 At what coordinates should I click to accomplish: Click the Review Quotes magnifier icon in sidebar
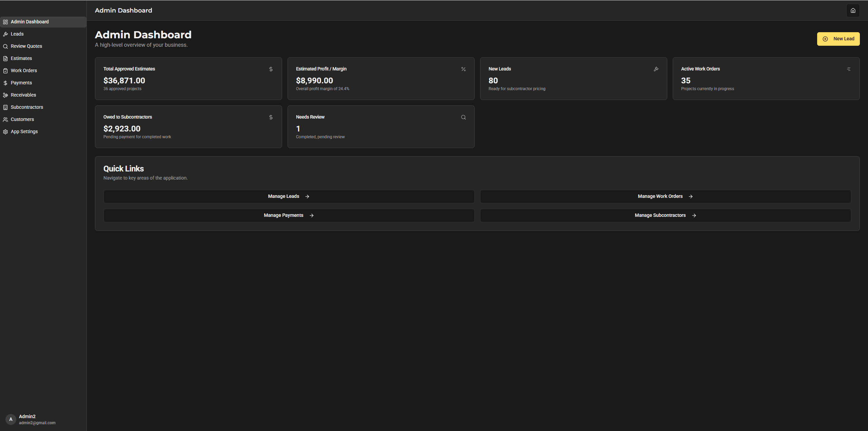click(5, 46)
